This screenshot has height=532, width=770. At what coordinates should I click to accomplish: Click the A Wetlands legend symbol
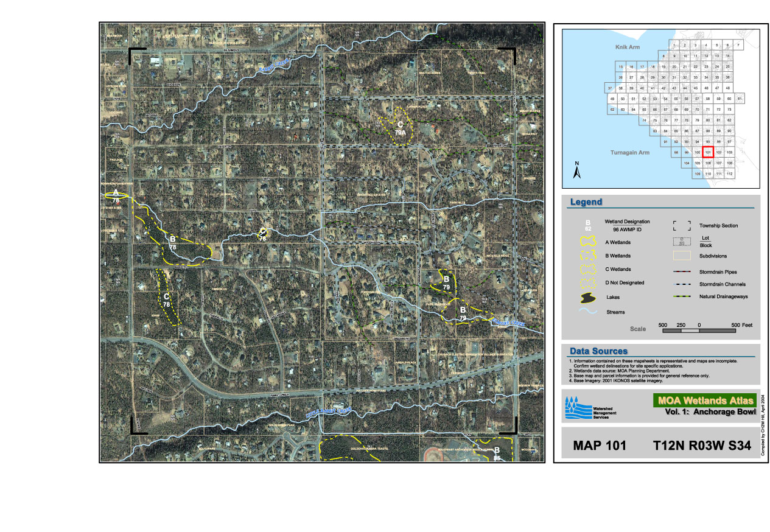[x=588, y=242]
